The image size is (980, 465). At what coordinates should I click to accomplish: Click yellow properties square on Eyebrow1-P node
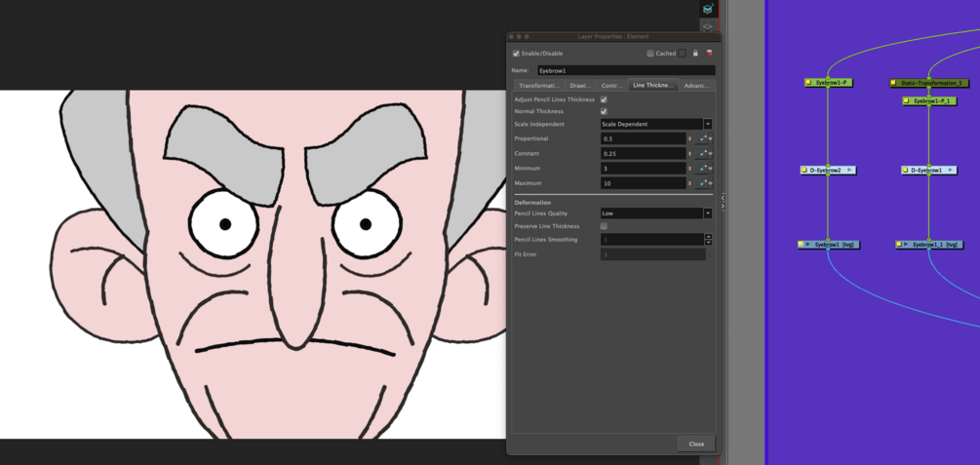[809, 83]
